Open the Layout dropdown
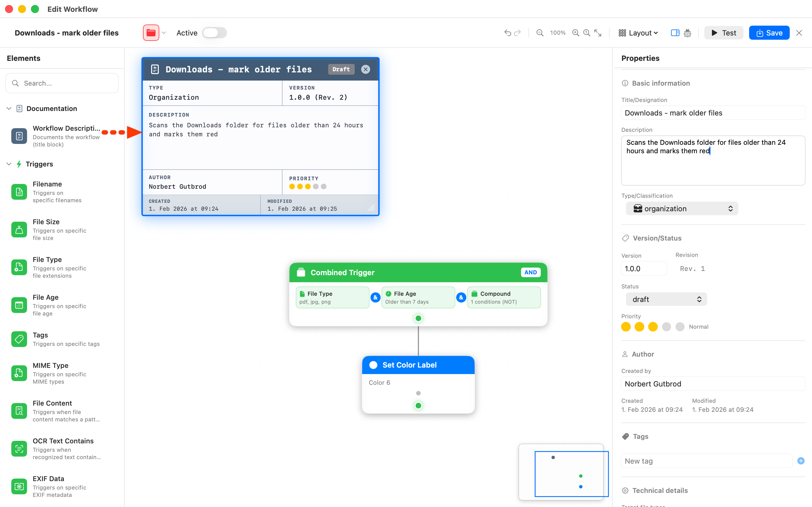812x507 pixels. click(x=638, y=33)
